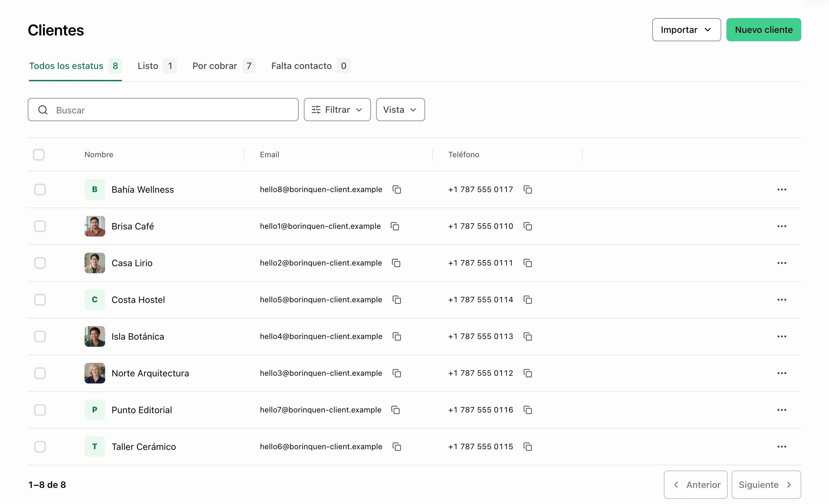
Task: Open more options for Brisa Café
Action: pyautogui.click(x=782, y=226)
